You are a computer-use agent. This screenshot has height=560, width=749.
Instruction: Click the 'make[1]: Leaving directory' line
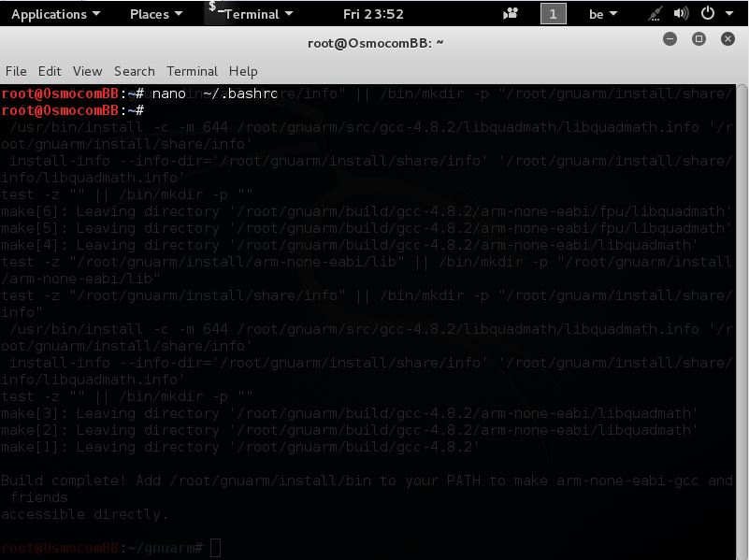tap(239, 447)
